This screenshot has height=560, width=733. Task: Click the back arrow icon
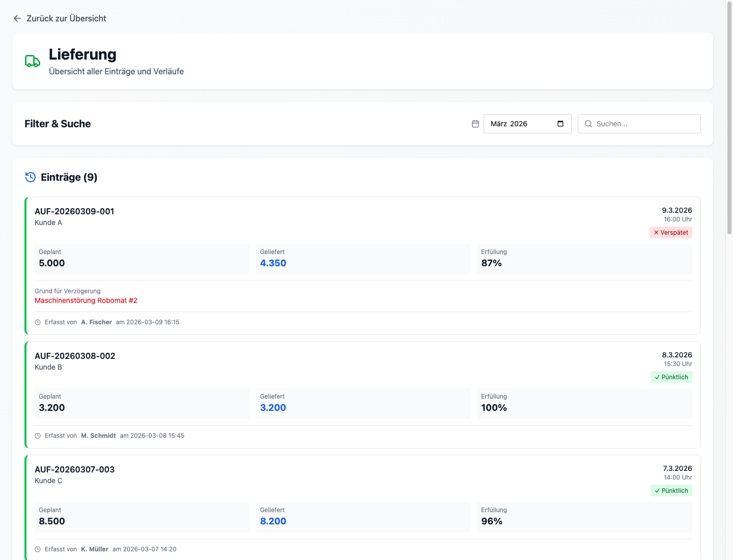click(x=17, y=18)
